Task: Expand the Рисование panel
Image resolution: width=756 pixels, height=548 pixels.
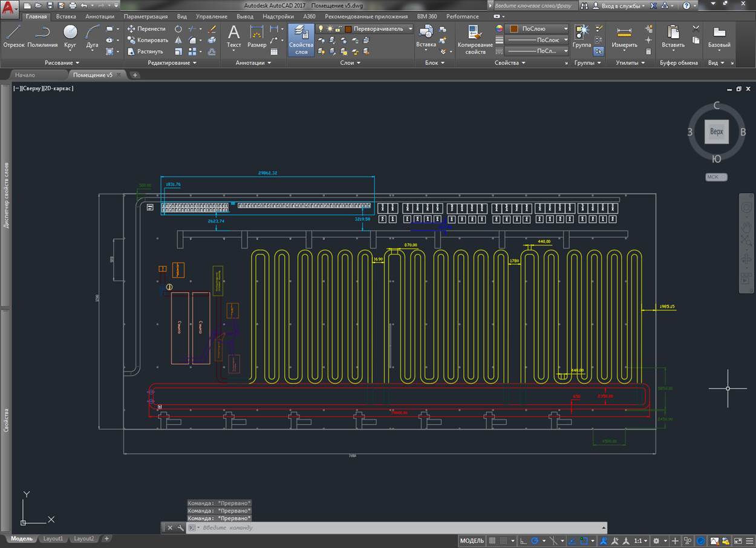Action: tap(62, 63)
